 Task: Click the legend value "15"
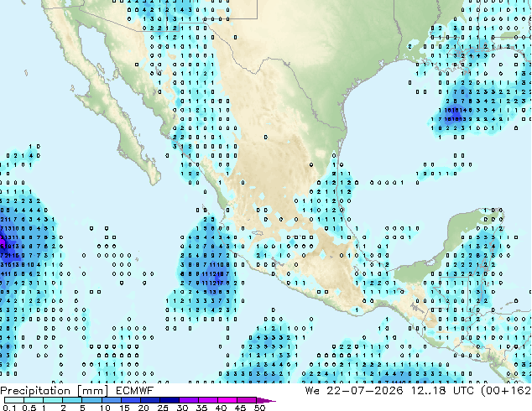tap(124, 408)
